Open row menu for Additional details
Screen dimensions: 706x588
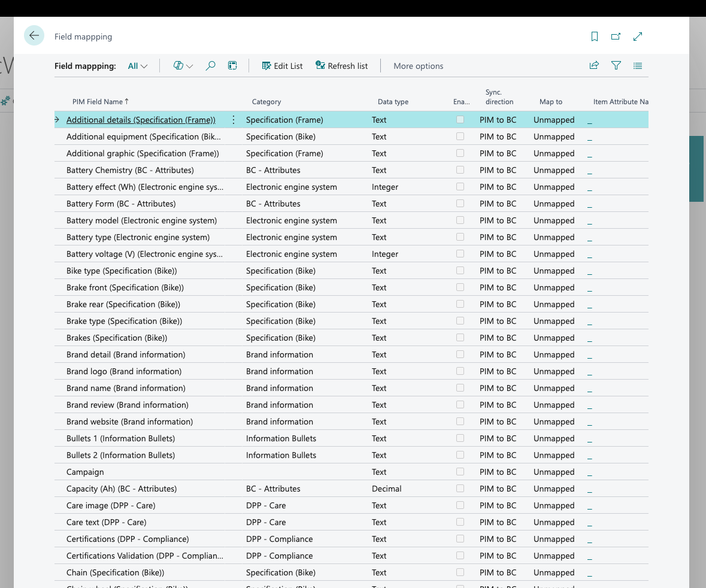tap(234, 120)
